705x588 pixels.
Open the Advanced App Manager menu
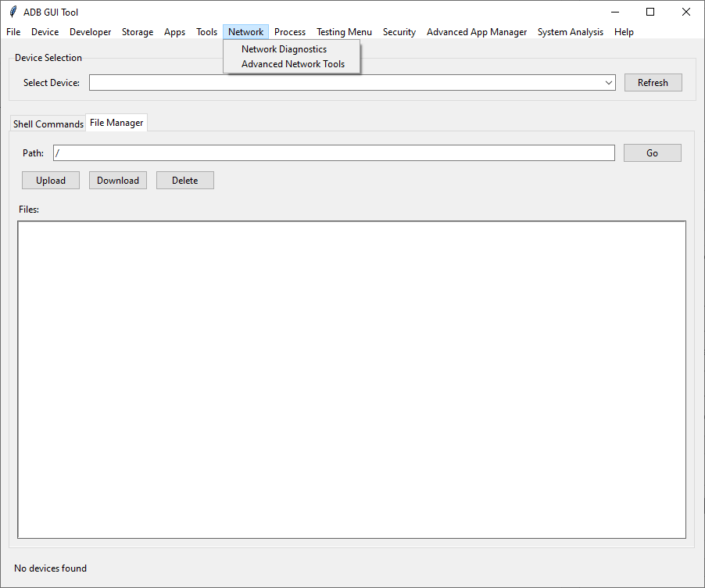[477, 32]
